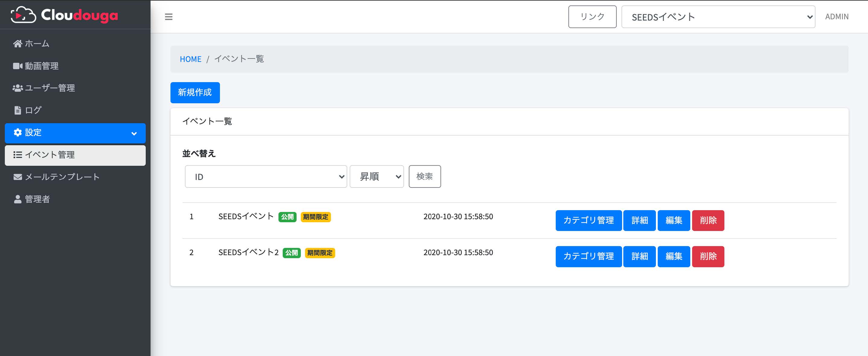Viewport: 868px width, 356px height.
Task: Open the ID sort field dropdown
Action: pos(266,176)
